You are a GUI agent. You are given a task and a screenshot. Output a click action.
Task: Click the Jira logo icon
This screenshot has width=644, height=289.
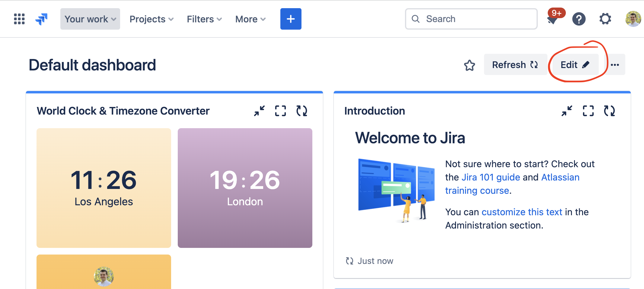click(x=42, y=19)
